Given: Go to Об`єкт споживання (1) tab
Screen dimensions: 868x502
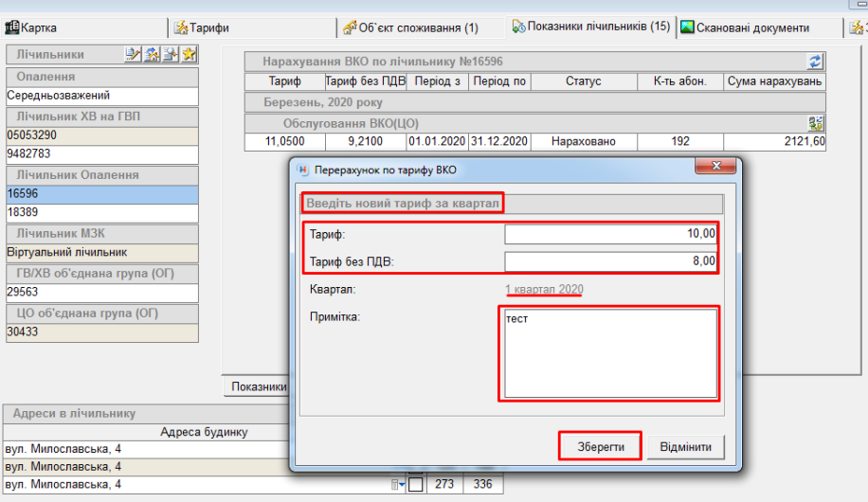Looking at the screenshot, I should [x=410, y=28].
